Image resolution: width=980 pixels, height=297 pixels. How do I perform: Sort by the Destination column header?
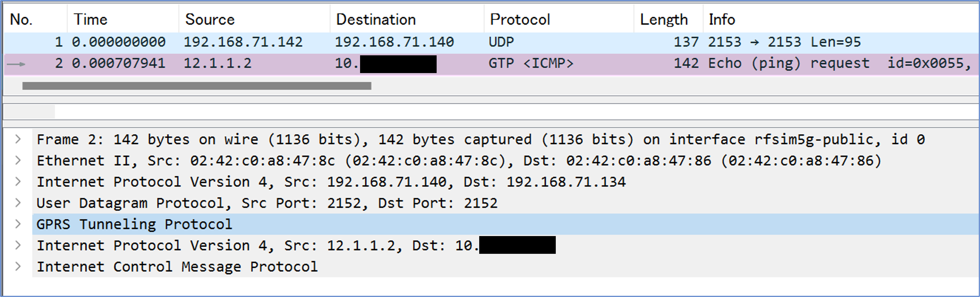tap(407, 19)
